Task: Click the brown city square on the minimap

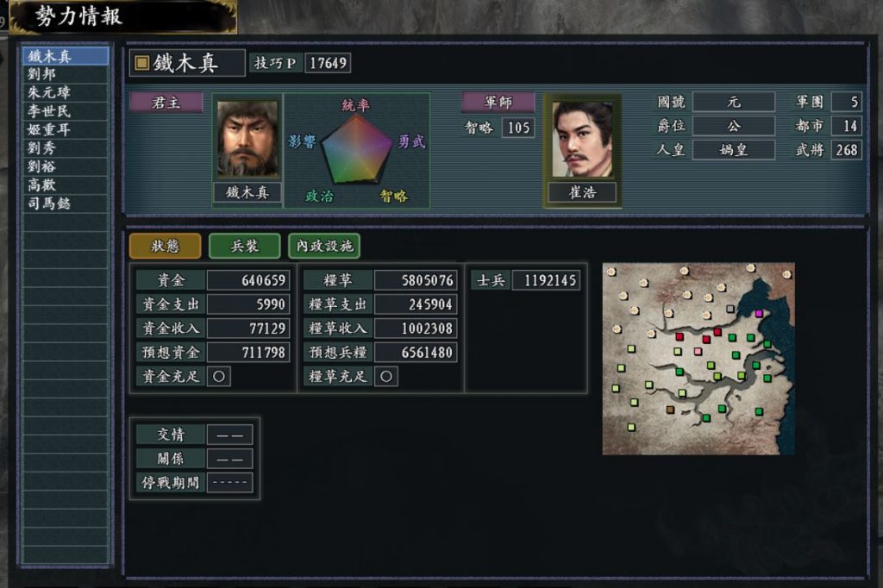Action: click(670, 410)
